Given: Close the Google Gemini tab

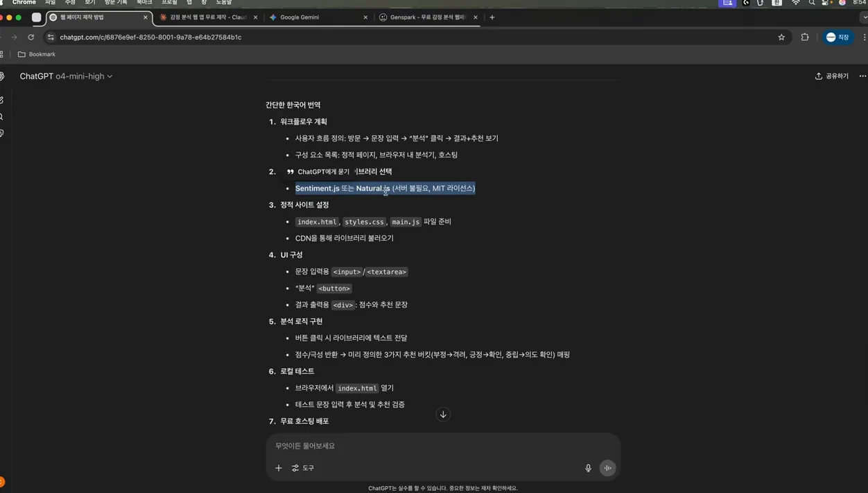Looking at the screenshot, I should pos(365,17).
